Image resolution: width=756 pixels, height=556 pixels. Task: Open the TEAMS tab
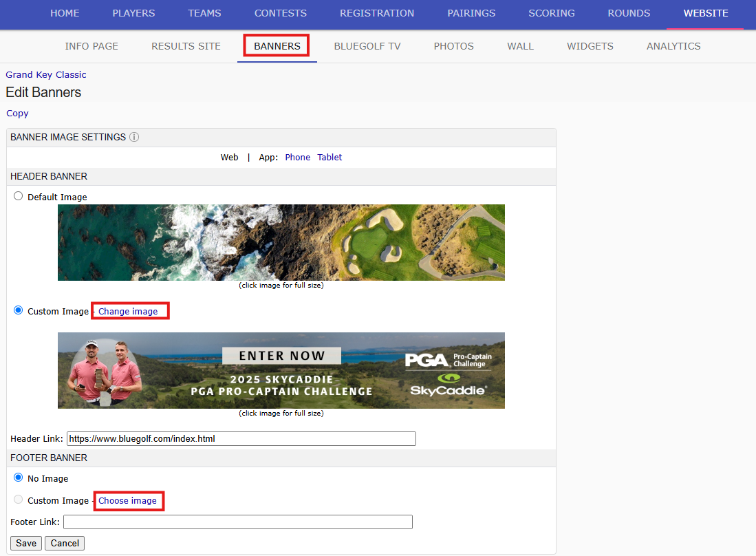pyautogui.click(x=204, y=14)
